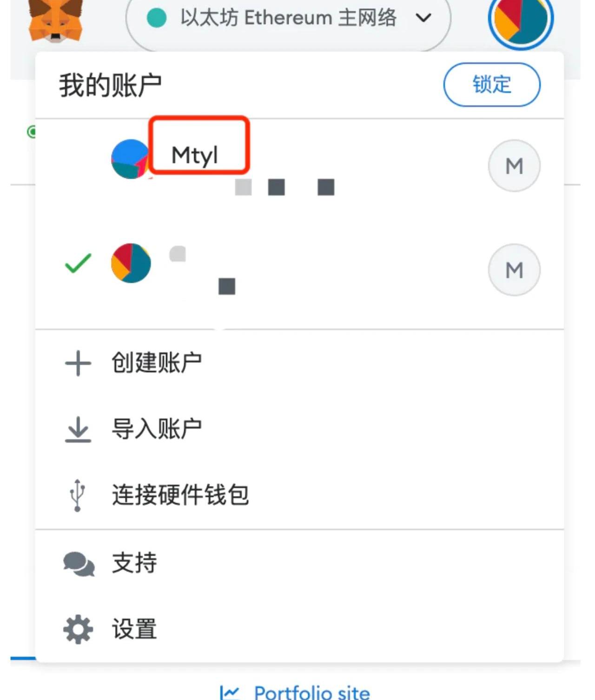Viewport: 595px width, 700px height.
Task: Click the second account's red-blue pie avatar
Action: point(131,263)
